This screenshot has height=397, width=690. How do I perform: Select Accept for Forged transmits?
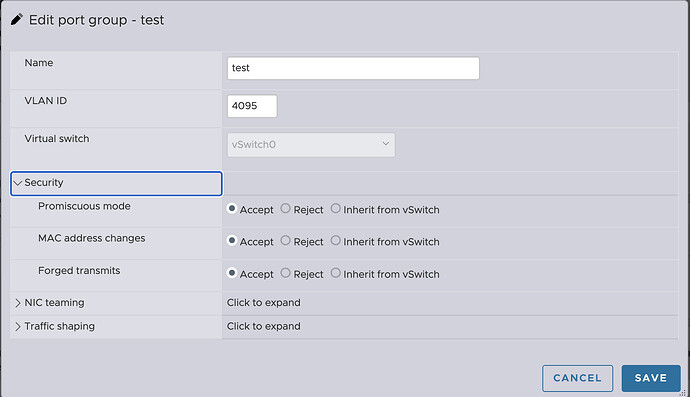pos(232,273)
